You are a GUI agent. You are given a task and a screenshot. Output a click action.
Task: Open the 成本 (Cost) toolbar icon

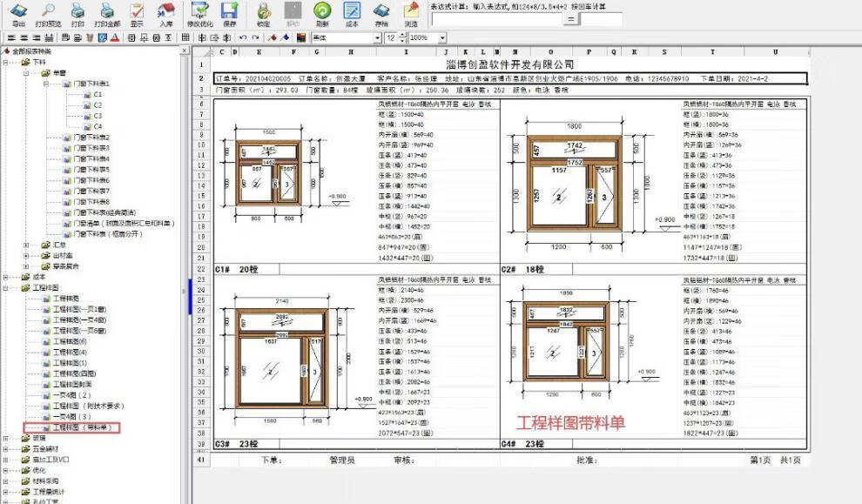click(352, 11)
